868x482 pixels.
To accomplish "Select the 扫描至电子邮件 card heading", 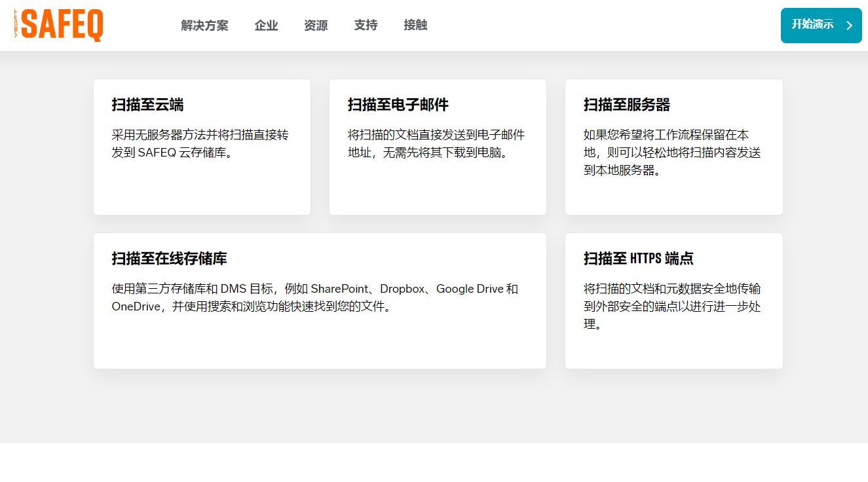I will 398,105.
